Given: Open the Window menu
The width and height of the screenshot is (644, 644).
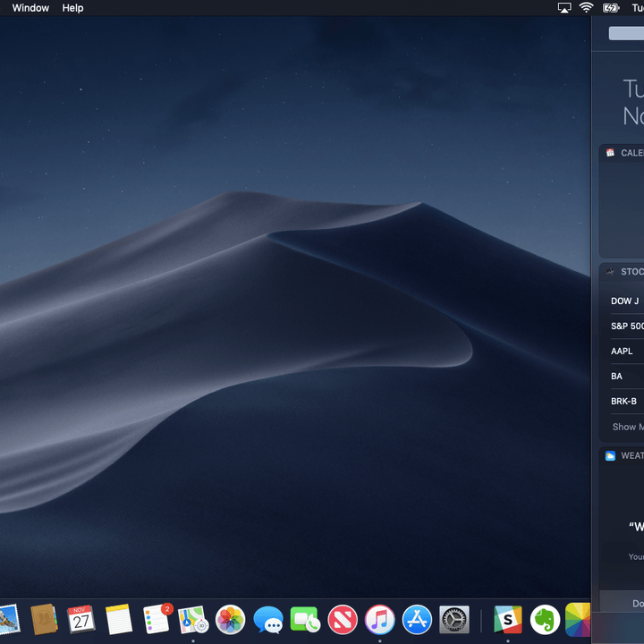Looking at the screenshot, I should 30,8.
